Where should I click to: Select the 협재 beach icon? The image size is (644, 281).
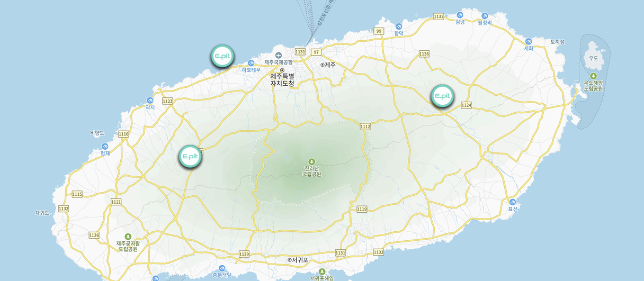coord(105,146)
